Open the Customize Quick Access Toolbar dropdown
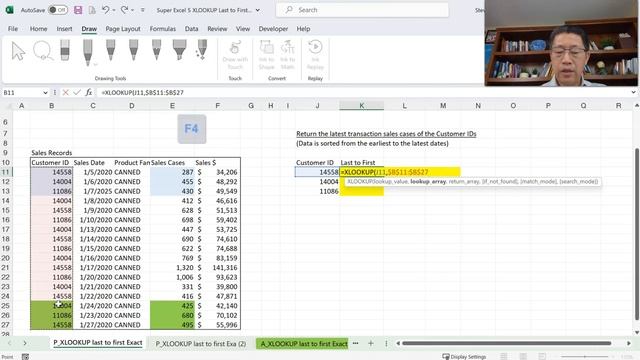Screen dimensions: 640x360 (x=142, y=10)
